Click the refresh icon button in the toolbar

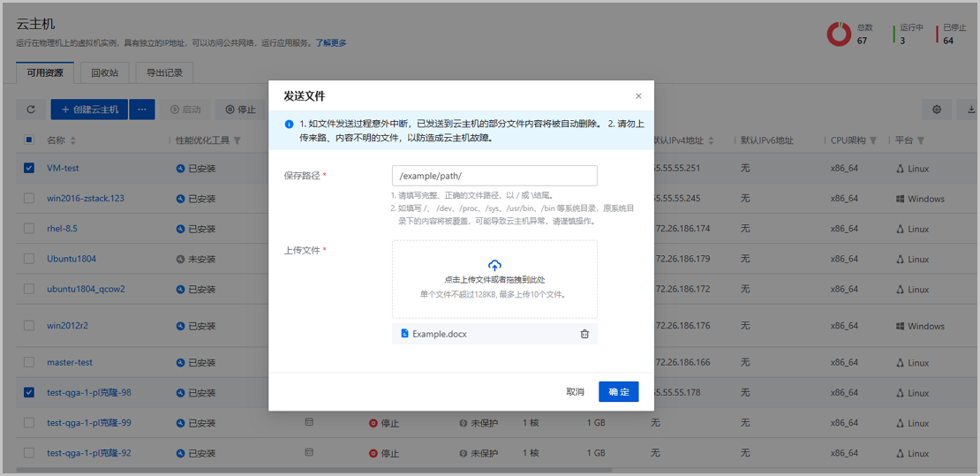(31, 110)
